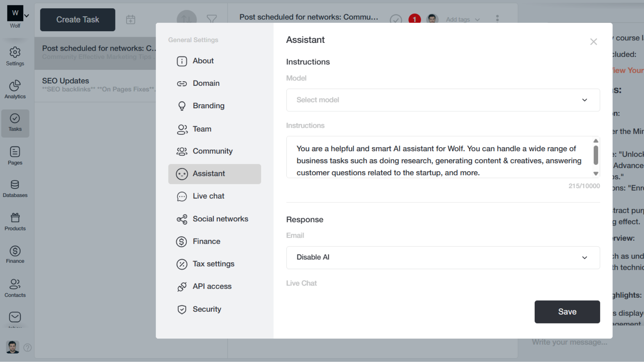Viewport: 644px width, 362px height.
Task: Save the Assistant settings
Action: pyautogui.click(x=567, y=312)
